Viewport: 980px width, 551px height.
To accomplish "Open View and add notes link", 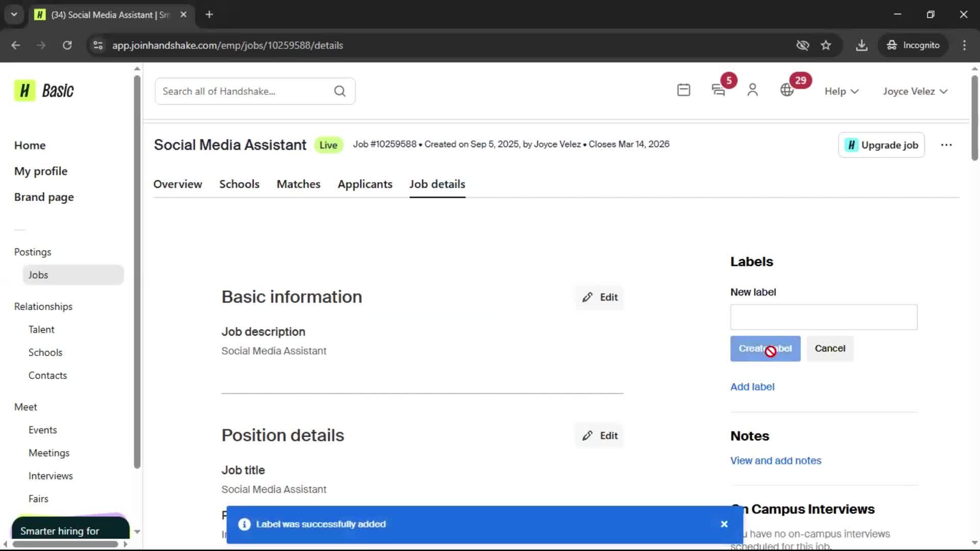I will (776, 461).
